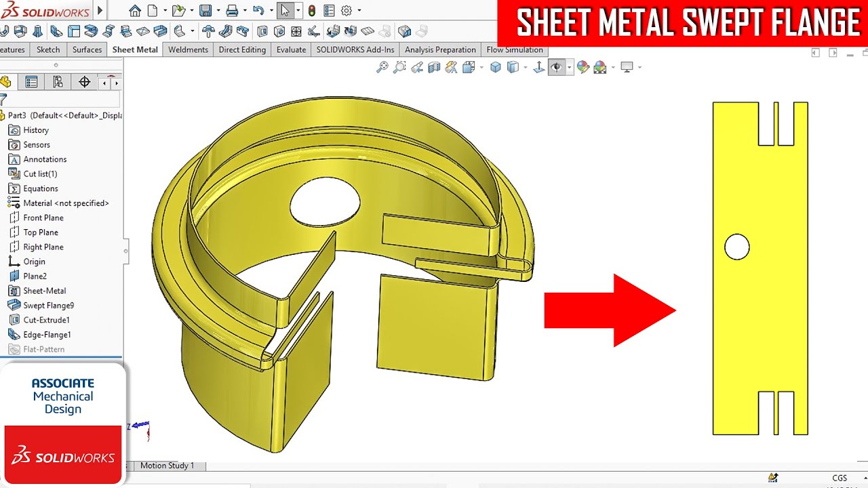Select the Sensors item in feature tree

[37, 144]
